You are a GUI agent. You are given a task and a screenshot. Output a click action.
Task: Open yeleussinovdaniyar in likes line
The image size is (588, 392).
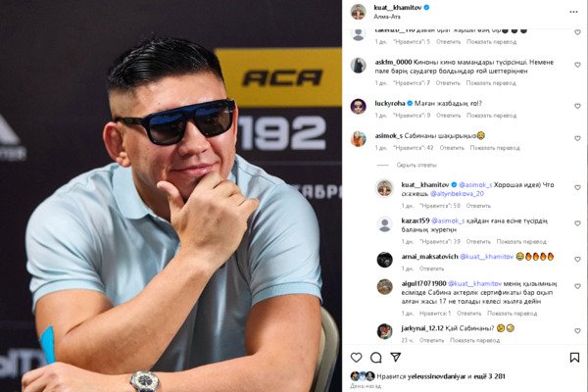(436, 376)
